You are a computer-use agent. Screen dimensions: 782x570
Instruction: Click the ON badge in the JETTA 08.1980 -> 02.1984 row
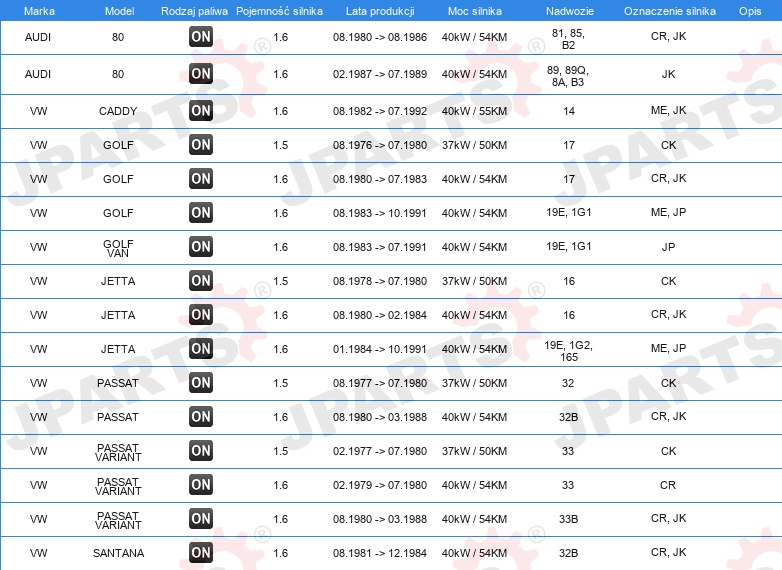(201, 314)
